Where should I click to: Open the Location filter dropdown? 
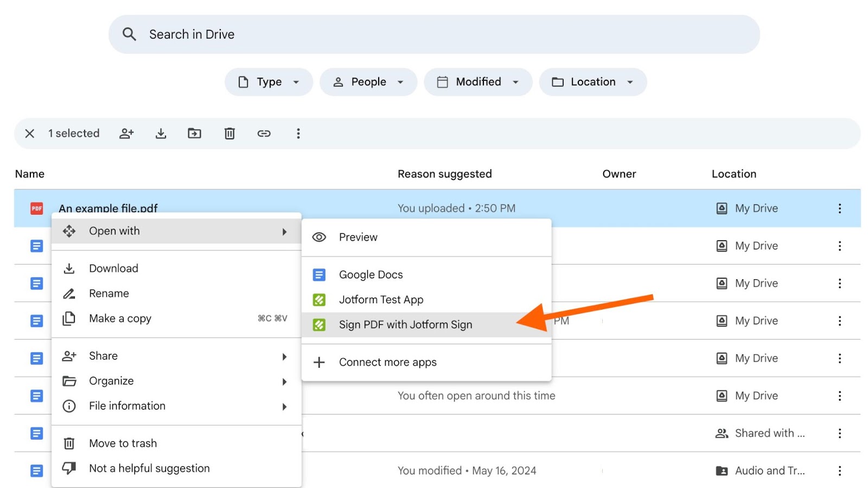point(592,82)
